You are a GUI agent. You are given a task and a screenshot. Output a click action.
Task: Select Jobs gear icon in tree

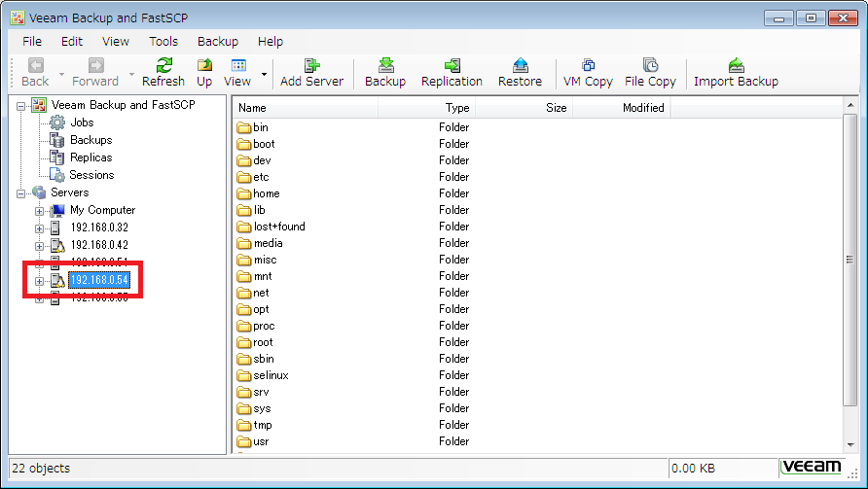coord(57,122)
